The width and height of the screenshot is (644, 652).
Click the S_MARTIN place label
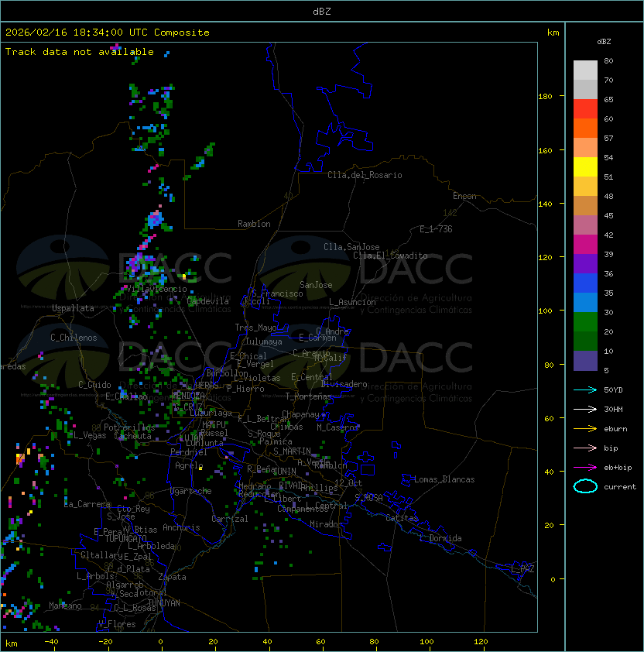(x=293, y=451)
